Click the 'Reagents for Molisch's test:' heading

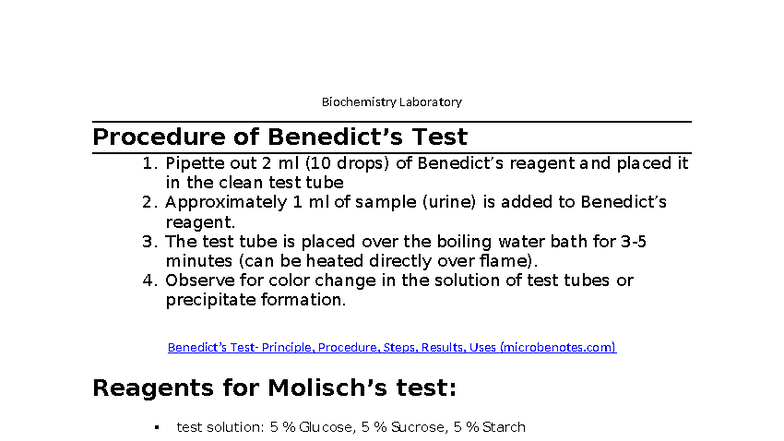pos(274,388)
